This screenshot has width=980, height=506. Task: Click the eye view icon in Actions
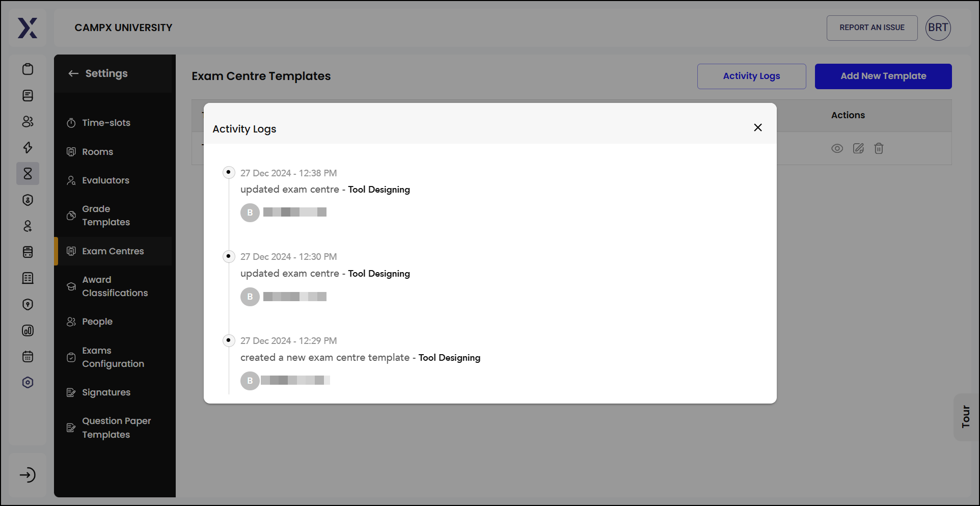tap(837, 148)
